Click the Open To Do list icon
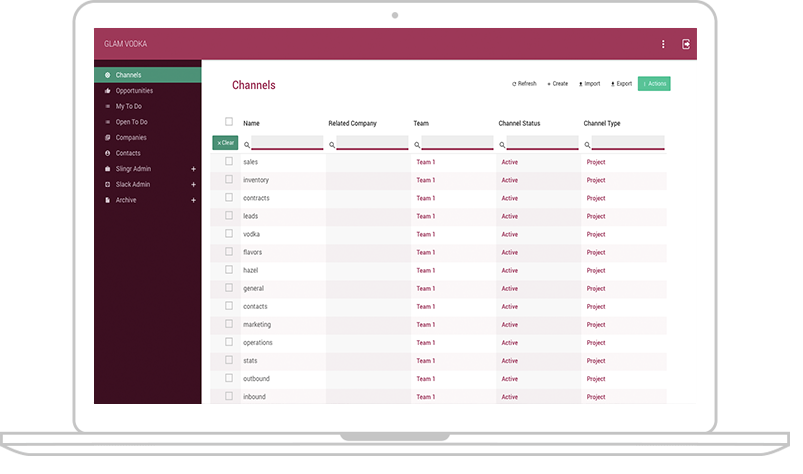Screen dimensions: 803x474 tap(108, 122)
